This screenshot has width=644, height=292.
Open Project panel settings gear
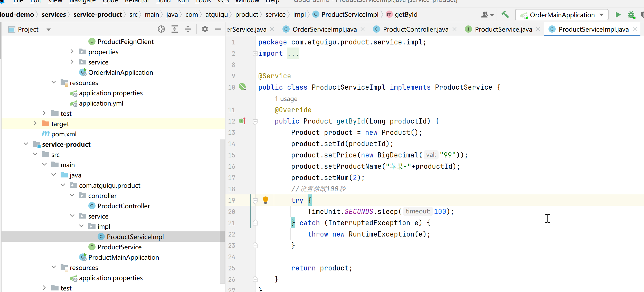[x=205, y=29]
